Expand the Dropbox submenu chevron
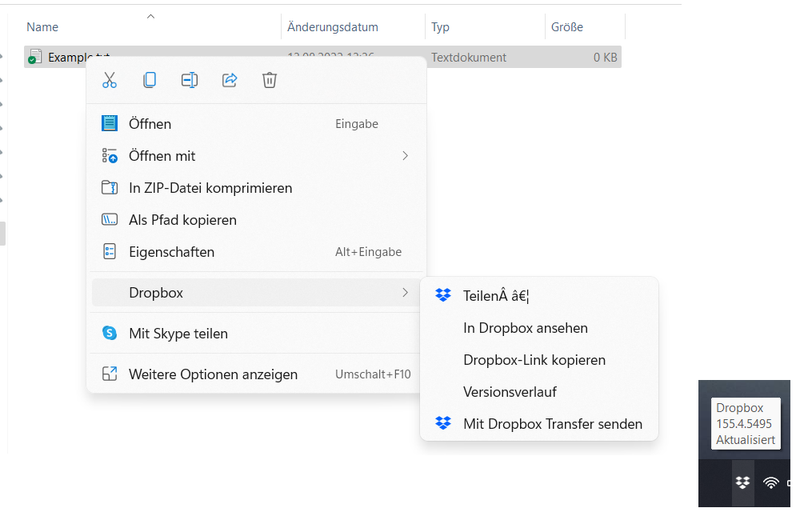 pos(405,292)
